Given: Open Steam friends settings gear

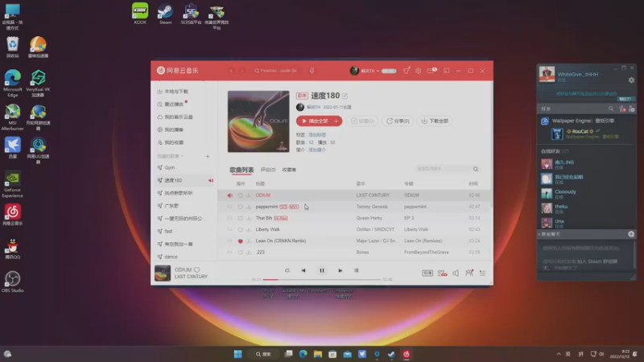Looking at the screenshot, I should click(x=631, y=80).
